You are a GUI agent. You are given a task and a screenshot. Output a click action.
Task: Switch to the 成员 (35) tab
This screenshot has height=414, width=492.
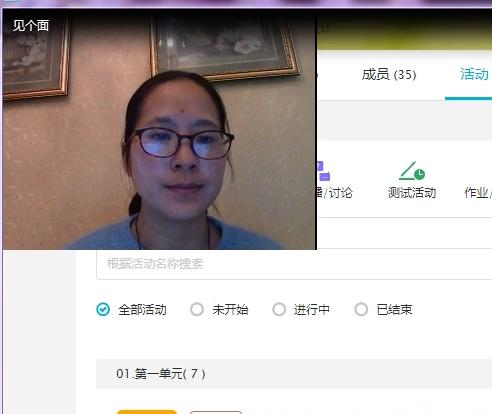pos(389,74)
